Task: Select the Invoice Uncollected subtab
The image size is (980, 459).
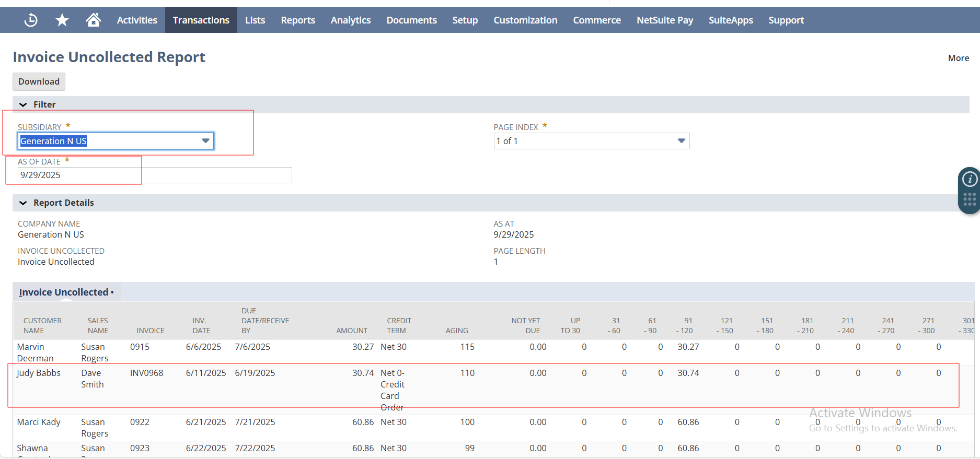Action: [64, 292]
